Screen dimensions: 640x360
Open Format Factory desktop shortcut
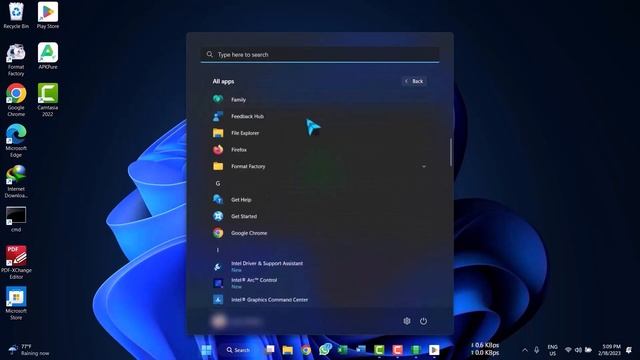pyautogui.click(x=16, y=60)
